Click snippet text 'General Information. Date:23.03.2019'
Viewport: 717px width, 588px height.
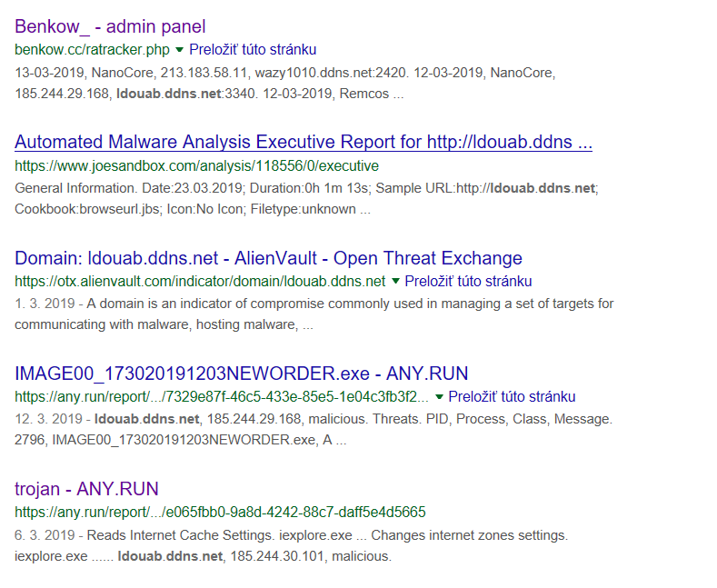(307, 188)
